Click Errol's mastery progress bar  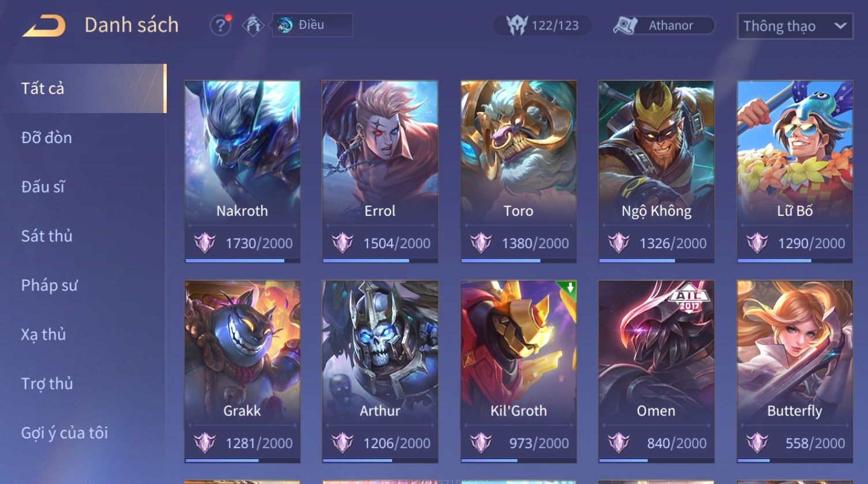pos(380,261)
